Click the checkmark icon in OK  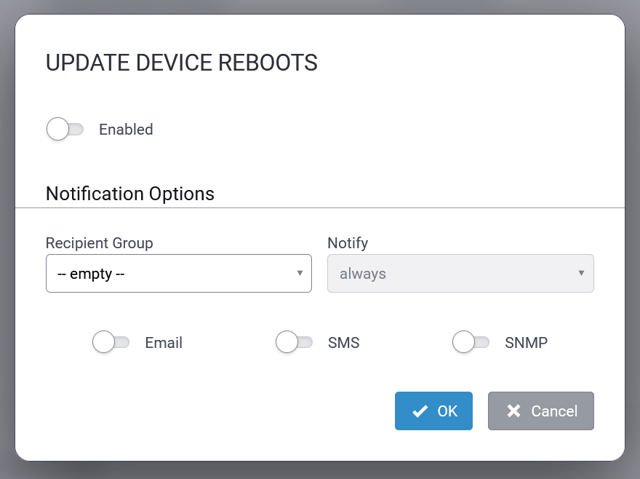420,411
